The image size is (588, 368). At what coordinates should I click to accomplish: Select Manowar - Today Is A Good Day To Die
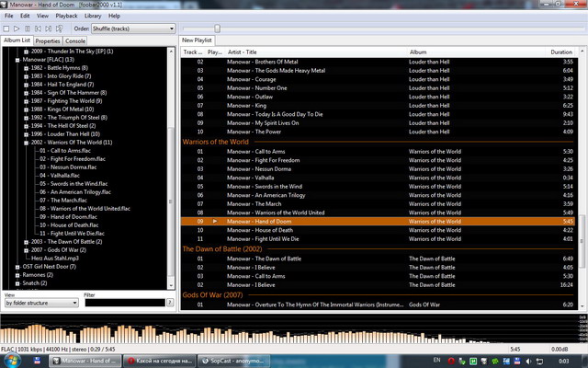click(379, 114)
